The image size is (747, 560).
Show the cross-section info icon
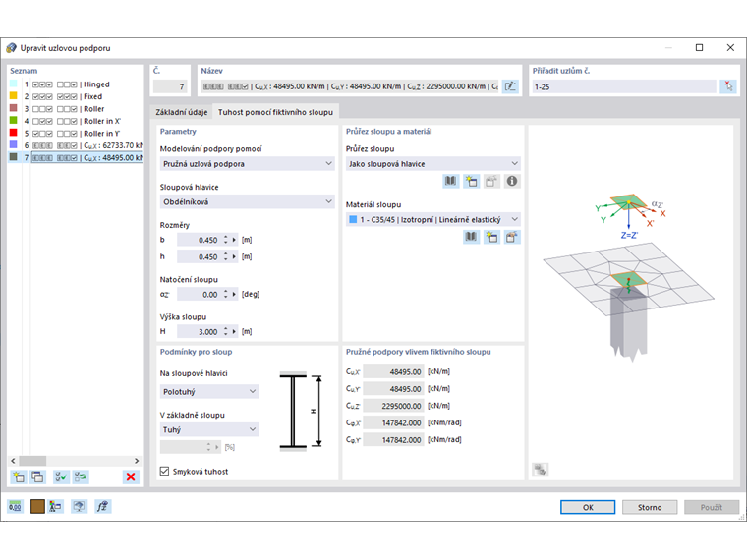[512, 182]
